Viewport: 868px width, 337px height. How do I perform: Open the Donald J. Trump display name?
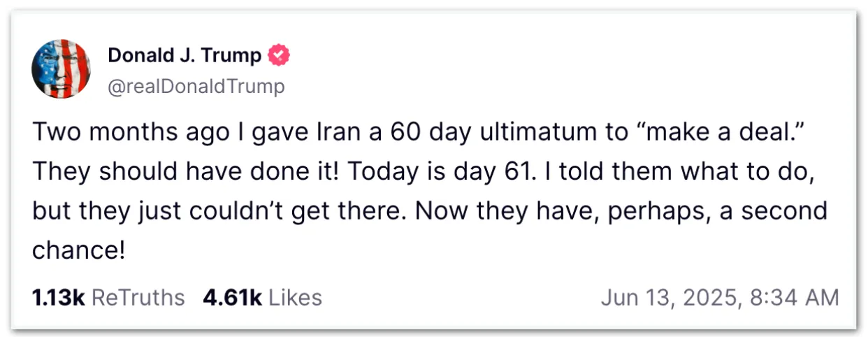185,55
